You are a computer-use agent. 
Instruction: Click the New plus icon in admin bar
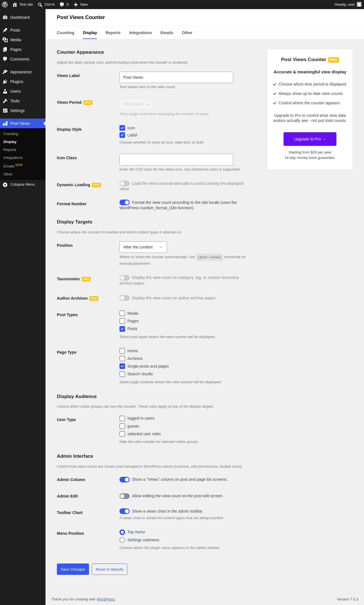[x=76, y=5]
